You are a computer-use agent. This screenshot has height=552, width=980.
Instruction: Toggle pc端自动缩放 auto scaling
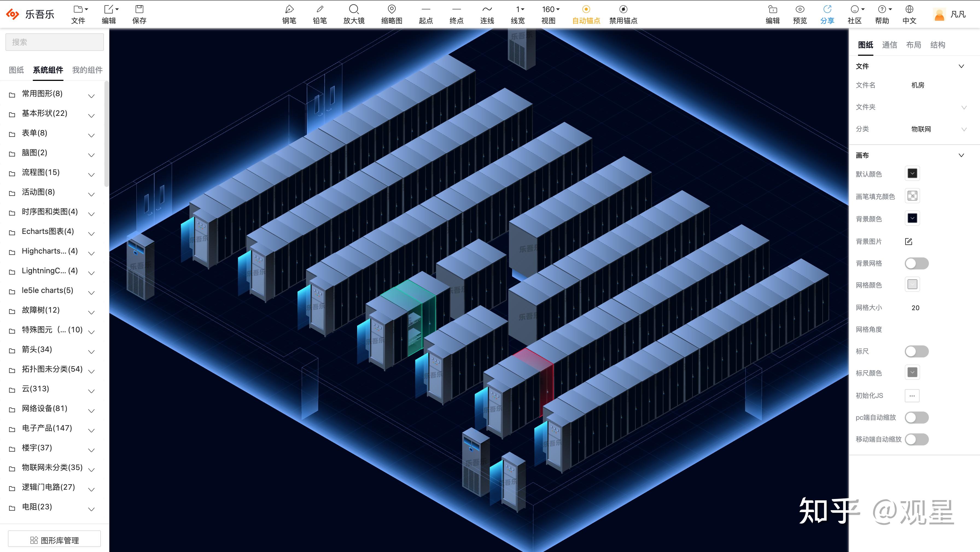coord(916,418)
